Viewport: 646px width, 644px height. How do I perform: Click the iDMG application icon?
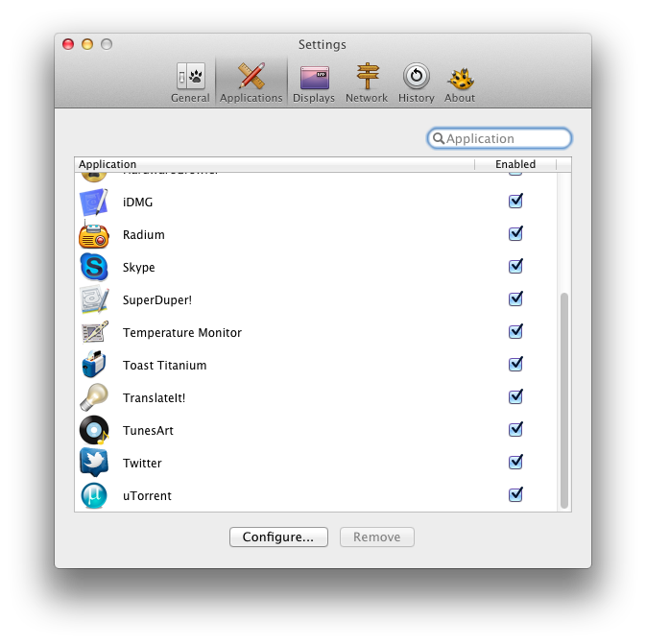click(94, 203)
